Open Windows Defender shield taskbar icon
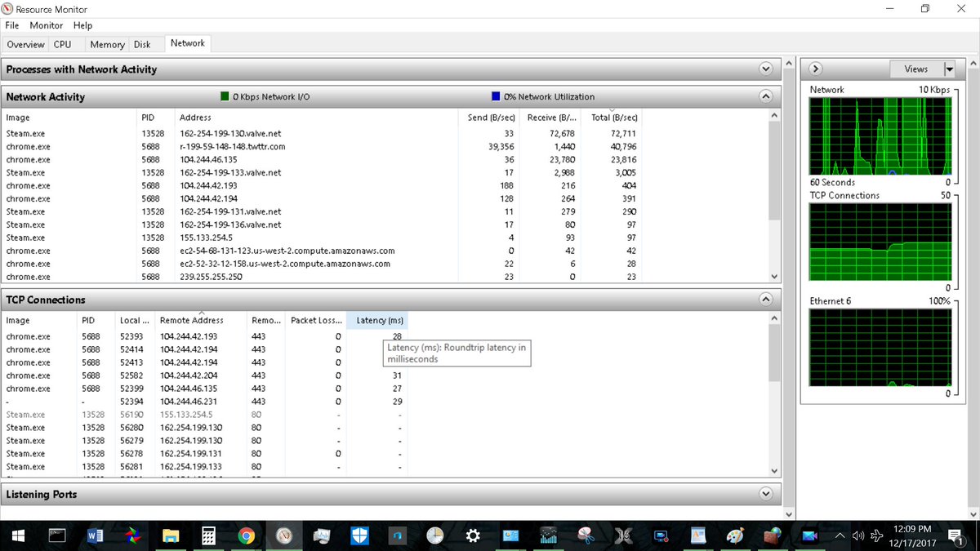Screen dimensions: 980x551 [x=359, y=536]
